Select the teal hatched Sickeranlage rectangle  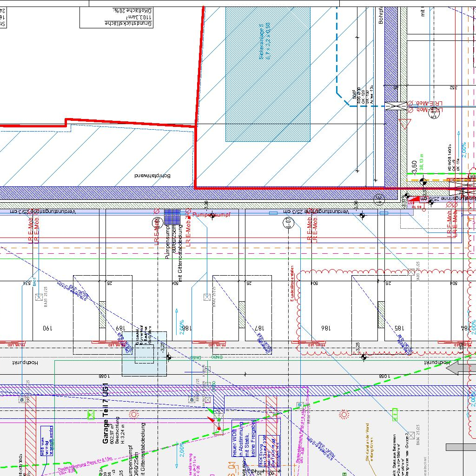pyautogui.click(x=268, y=73)
